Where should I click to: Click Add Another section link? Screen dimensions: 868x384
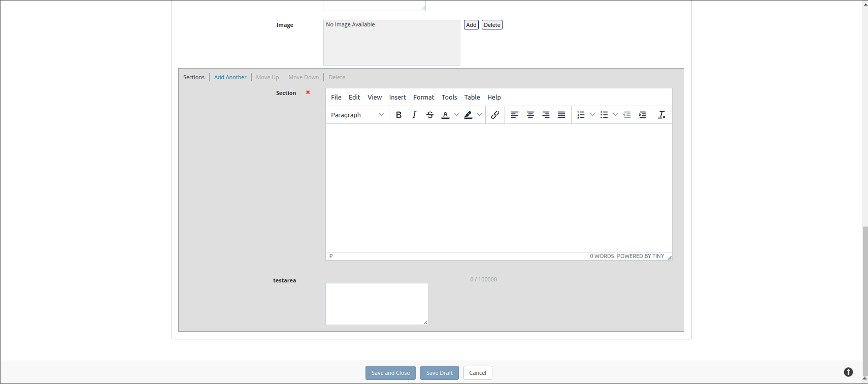point(230,77)
